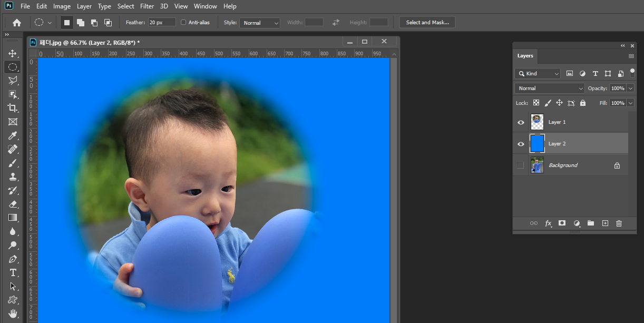Select the Eraser tool
644x323 pixels.
pyautogui.click(x=13, y=204)
